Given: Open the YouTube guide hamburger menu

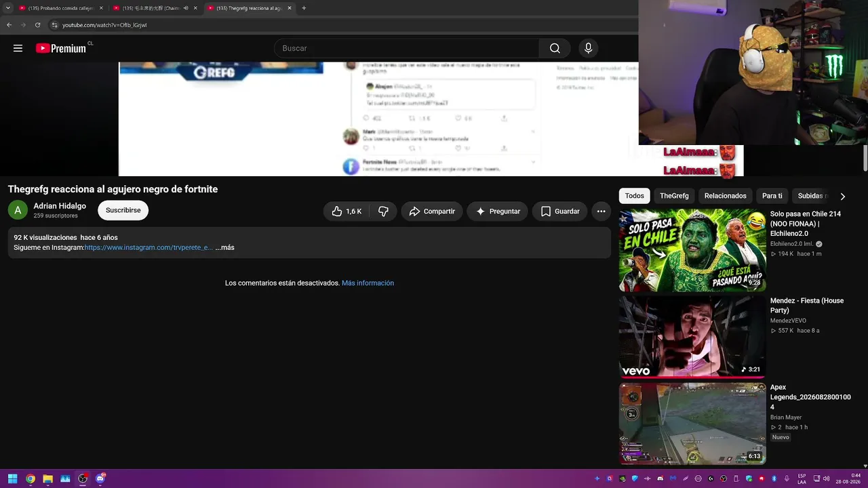Looking at the screenshot, I should tap(18, 48).
